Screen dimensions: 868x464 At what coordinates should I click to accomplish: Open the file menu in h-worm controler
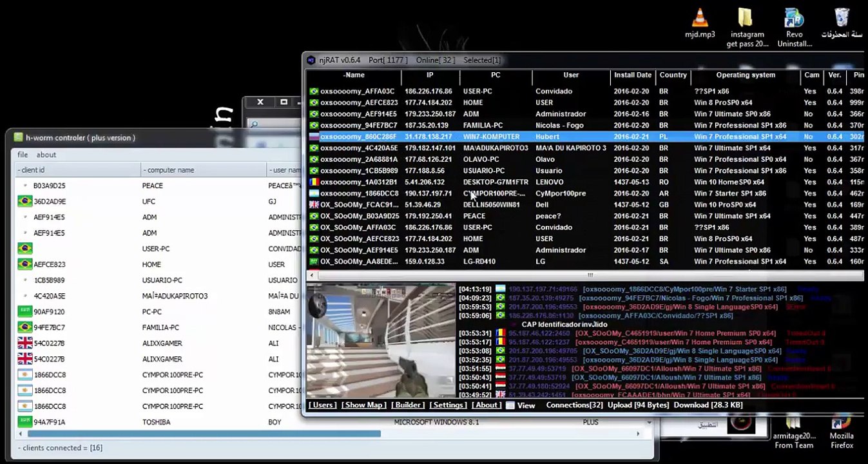[x=23, y=155]
